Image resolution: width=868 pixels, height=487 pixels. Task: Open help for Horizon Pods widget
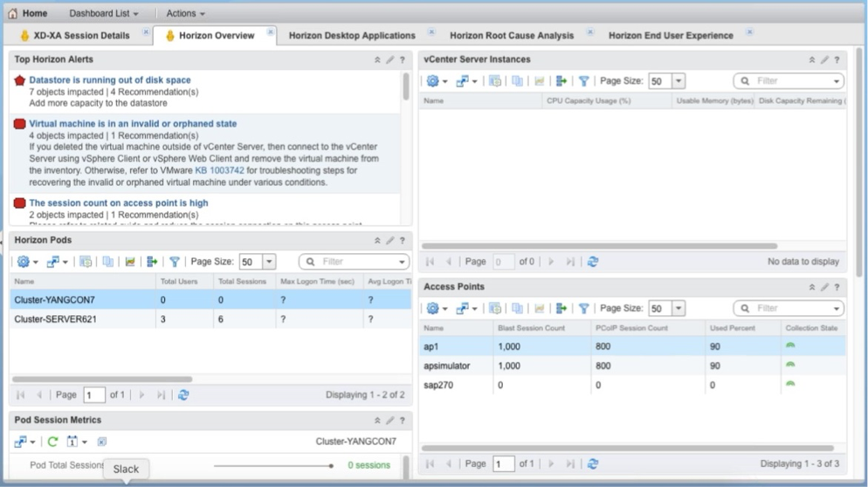(403, 240)
